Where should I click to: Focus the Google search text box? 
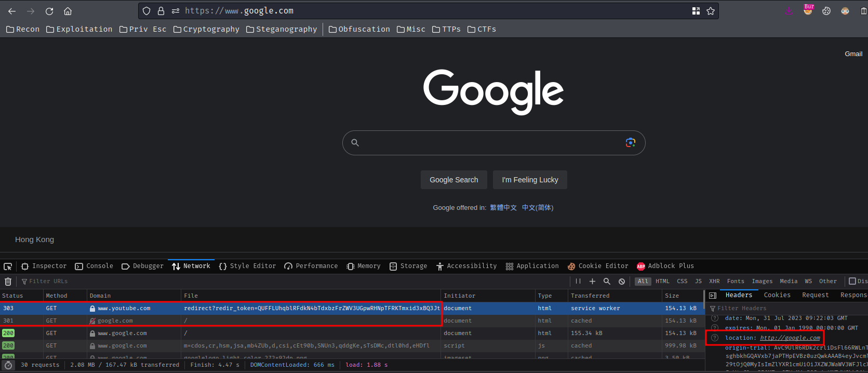493,143
